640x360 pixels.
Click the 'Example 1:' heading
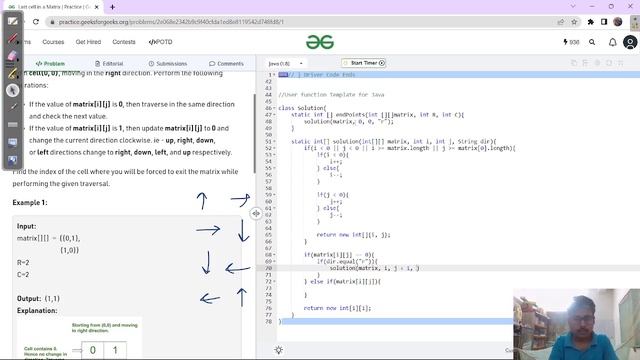pyautogui.click(x=30, y=203)
